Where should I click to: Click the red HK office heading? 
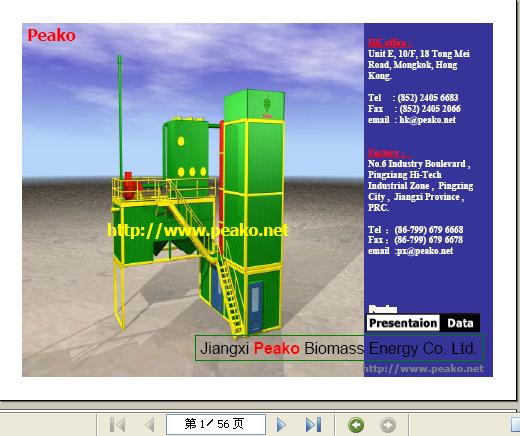(389, 43)
